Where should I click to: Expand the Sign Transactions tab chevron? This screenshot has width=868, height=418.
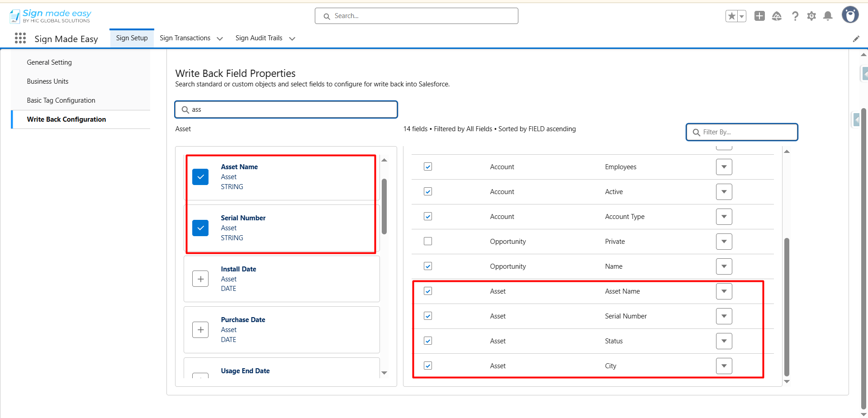click(220, 39)
